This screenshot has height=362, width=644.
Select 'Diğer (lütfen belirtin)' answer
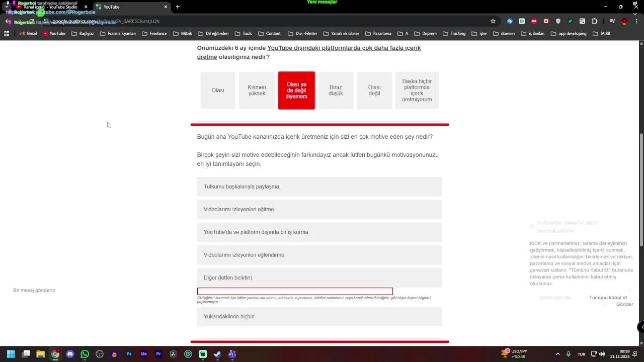319,278
